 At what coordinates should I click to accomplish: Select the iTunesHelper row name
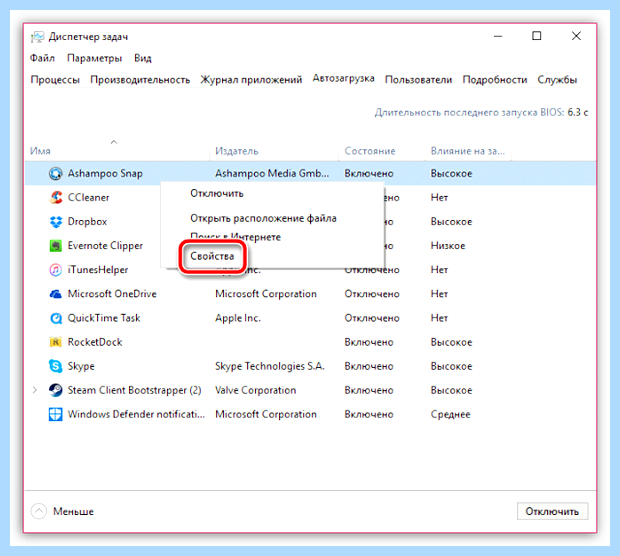pyautogui.click(x=98, y=270)
